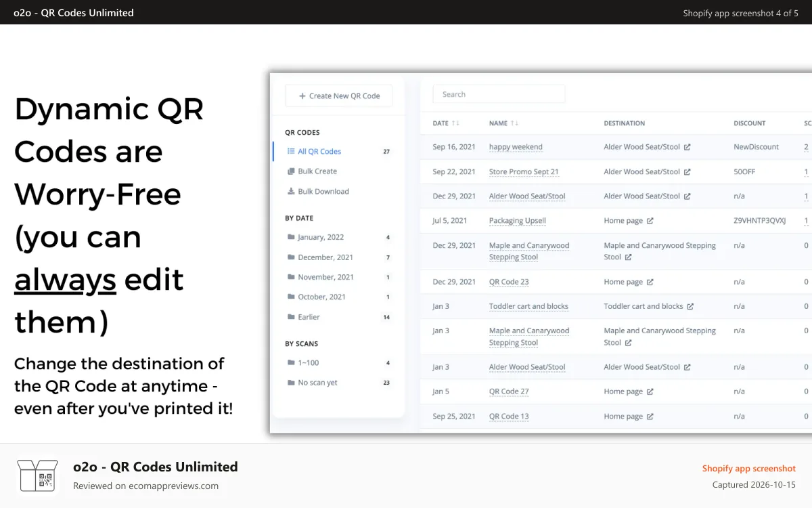Open the October, 2021 folder

[321, 297]
